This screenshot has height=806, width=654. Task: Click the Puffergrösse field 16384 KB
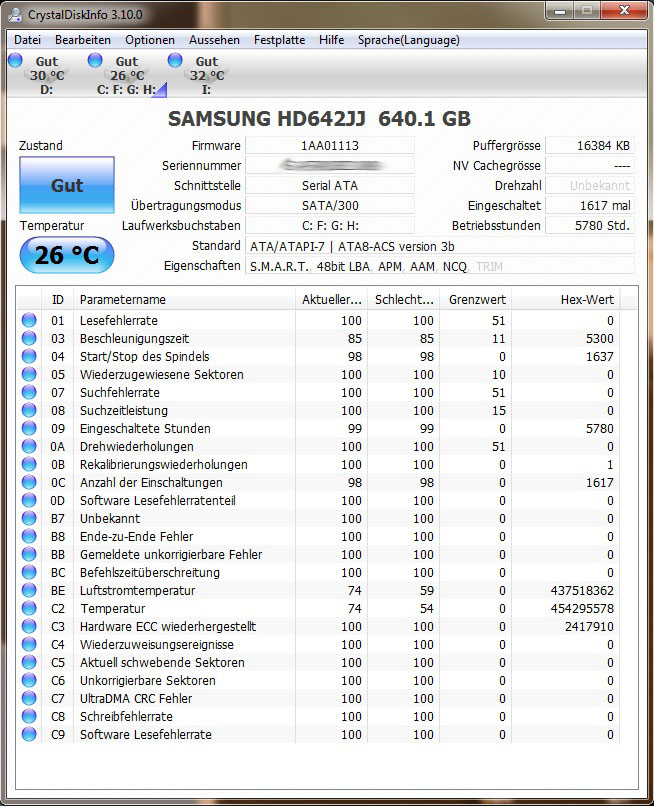[x=590, y=145]
